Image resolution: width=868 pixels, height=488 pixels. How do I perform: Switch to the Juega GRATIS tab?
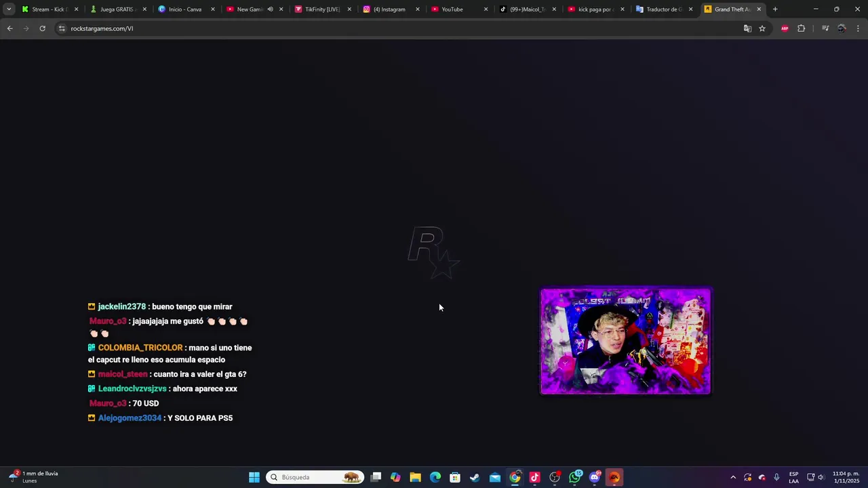[117, 9]
